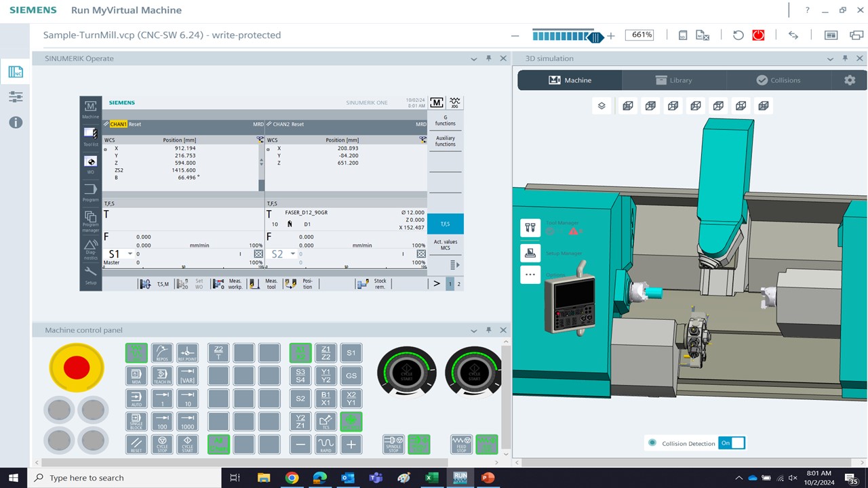Click the RAPID traverse override key
The image size is (868, 488).
coord(325,444)
